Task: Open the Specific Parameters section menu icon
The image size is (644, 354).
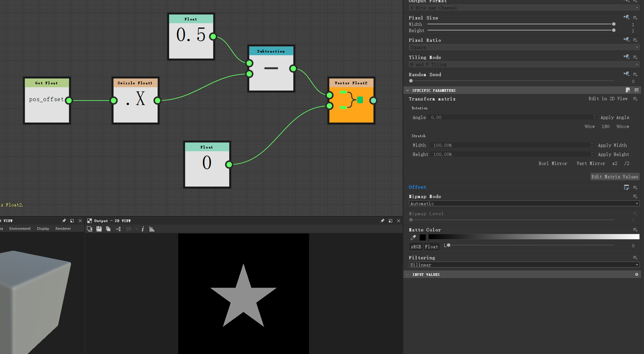Action: pos(637,90)
